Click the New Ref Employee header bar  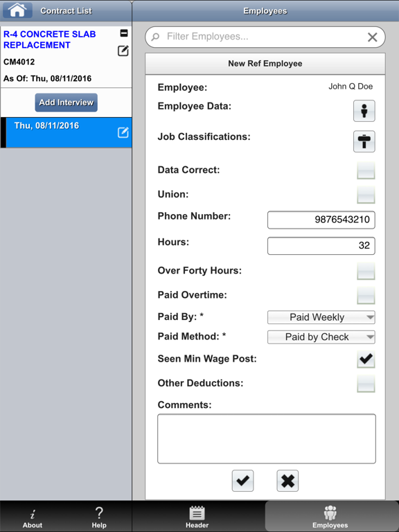coord(265,64)
